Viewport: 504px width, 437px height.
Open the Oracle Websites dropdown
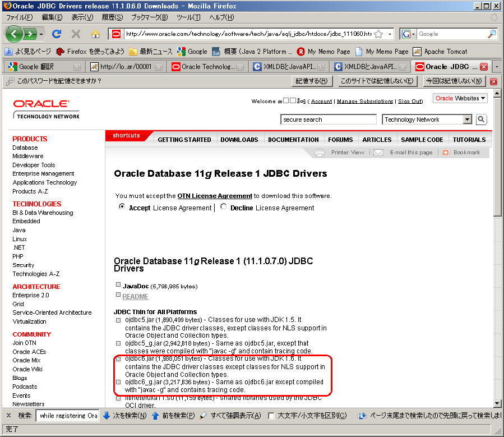460,98
